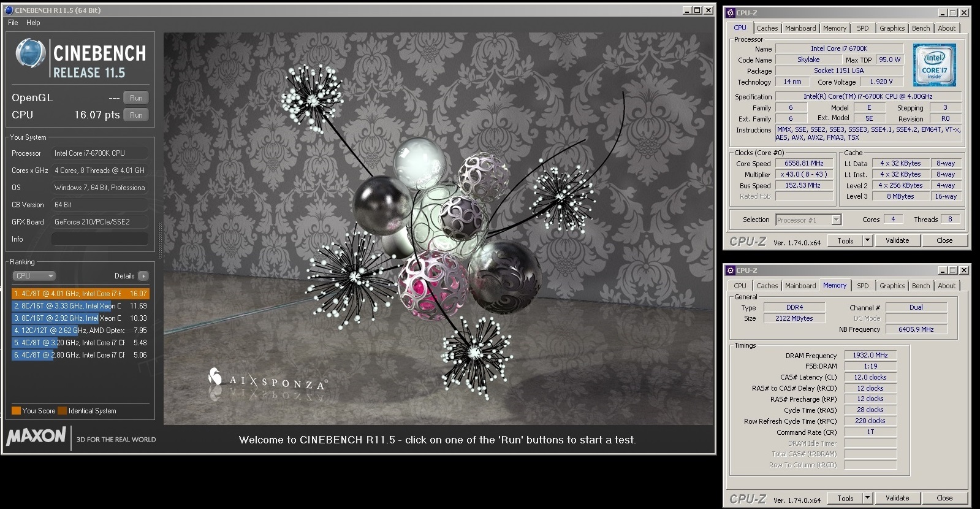Viewport: 980px width, 509px height.
Task: Select the CPU tab in lower CPU-Z window
Action: coord(740,286)
